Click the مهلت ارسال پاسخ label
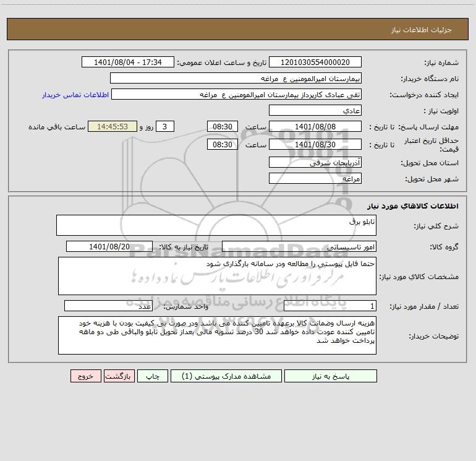The width and height of the screenshot is (476, 461). (x=428, y=127)
